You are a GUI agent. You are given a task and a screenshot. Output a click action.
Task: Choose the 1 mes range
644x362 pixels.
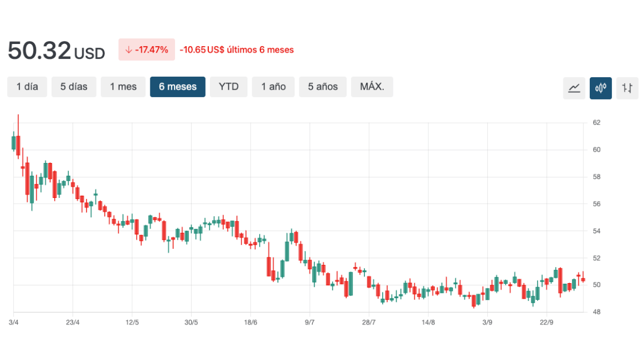[x=123, y=87]
